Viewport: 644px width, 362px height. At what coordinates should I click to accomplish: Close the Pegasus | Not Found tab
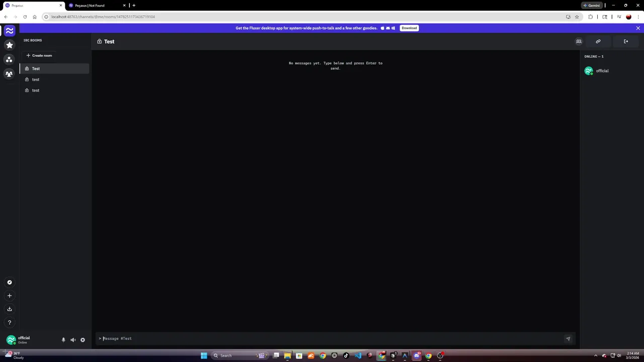124,6
